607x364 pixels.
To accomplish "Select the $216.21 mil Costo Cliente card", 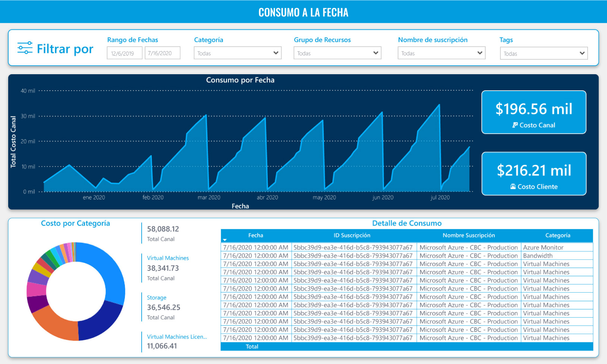I will (x=534, y=174).
